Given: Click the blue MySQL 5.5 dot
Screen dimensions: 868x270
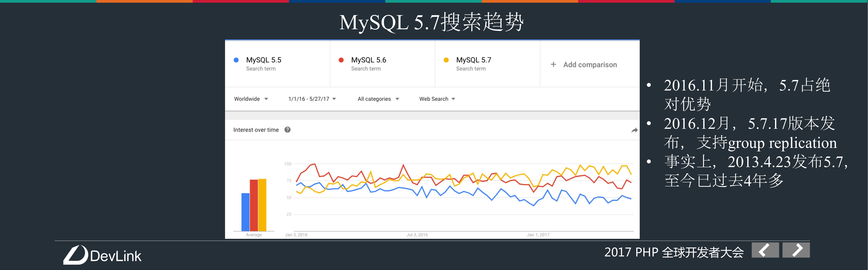Looking at the screenshot, I should [236, 60].
